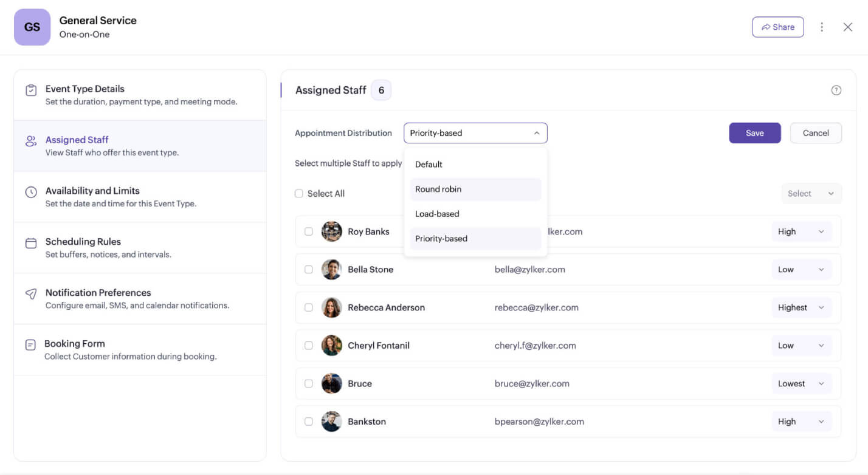Click the Booking Form icon
Screen dimensions: 868x475
click(x=30, y=345)
